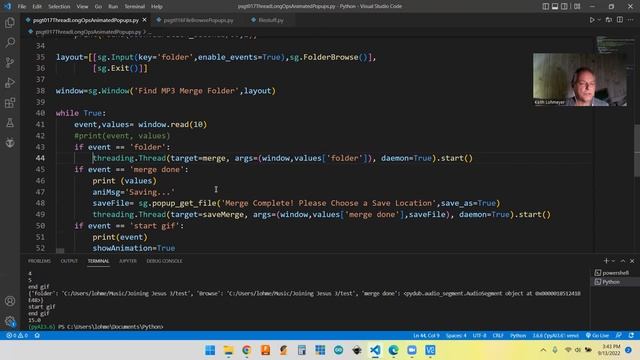This screenshot has width=640, height=360.
Task: Open the Explorer view in activity bar
Action: coord(10,22)
